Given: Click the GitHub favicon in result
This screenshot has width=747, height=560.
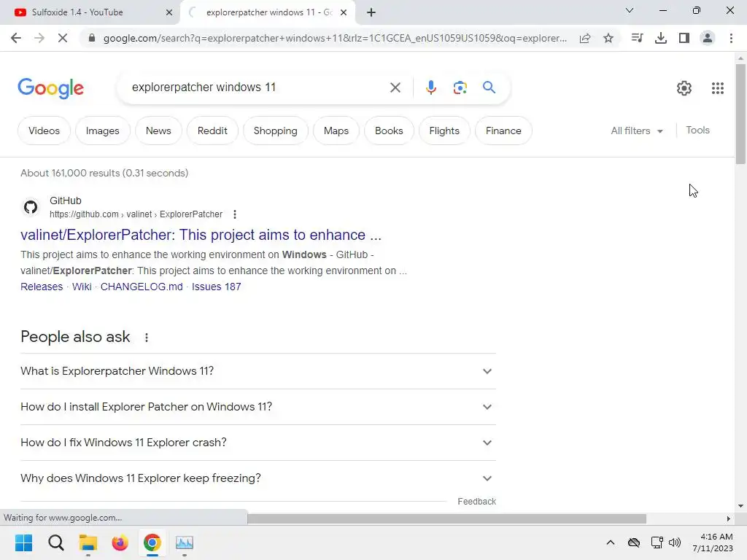Looking at the screenshot, I should pos(31,207).
